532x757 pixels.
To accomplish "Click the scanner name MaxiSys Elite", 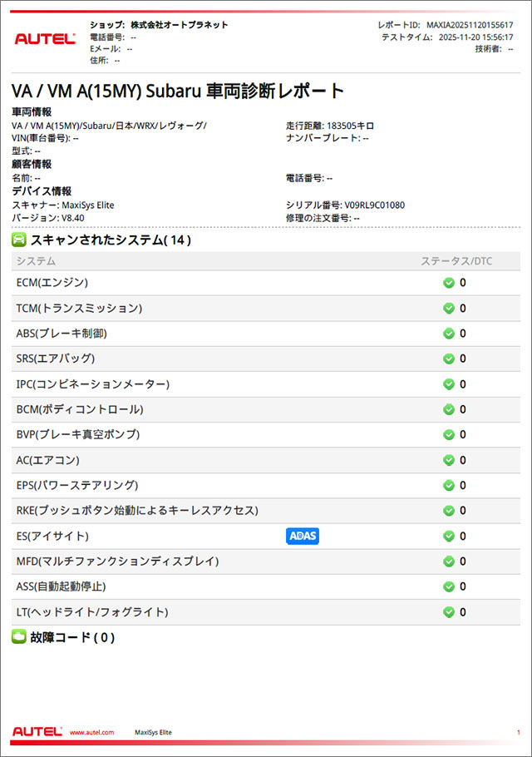I will point(88,205).
